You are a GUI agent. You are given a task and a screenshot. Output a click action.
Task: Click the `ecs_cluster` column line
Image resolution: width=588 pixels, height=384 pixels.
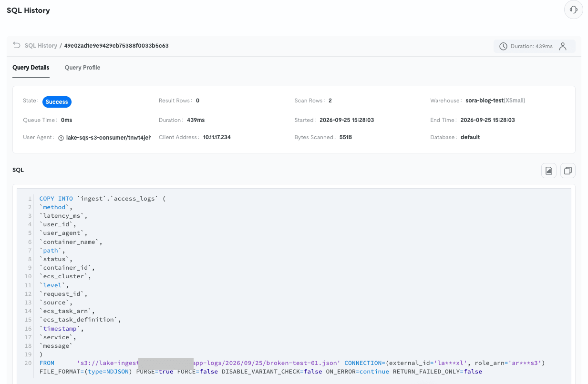[x=66, y=276]
